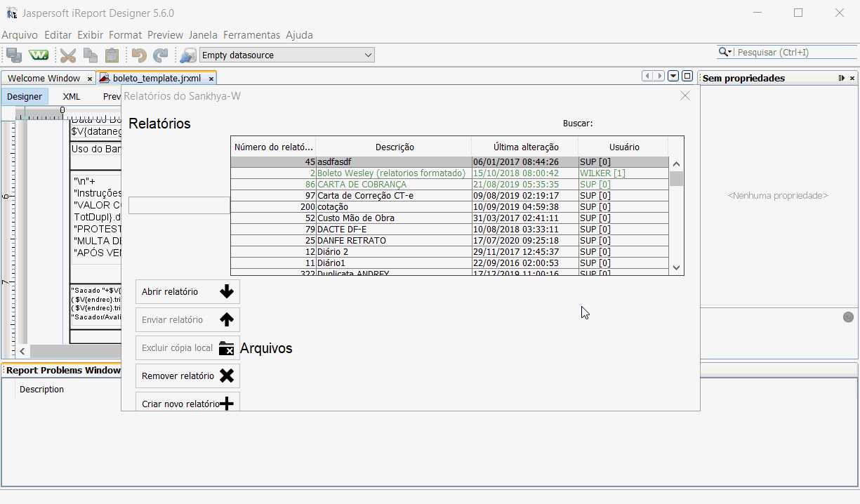This screenshot has width=860, height=504.
Task: Sort by Número do relatório column header
Action: coord(274,147)
